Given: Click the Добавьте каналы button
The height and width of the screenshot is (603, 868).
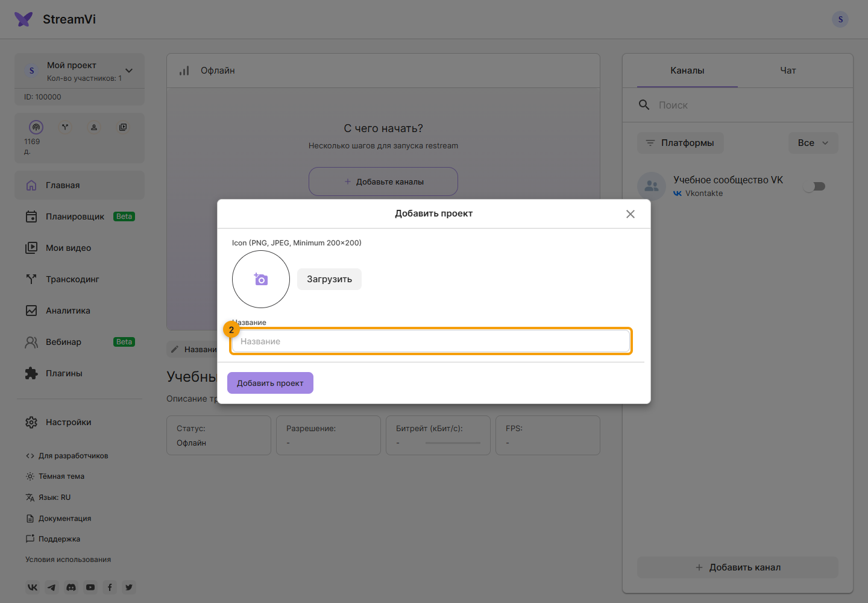Looking at the screenshot, I should 383,182.
